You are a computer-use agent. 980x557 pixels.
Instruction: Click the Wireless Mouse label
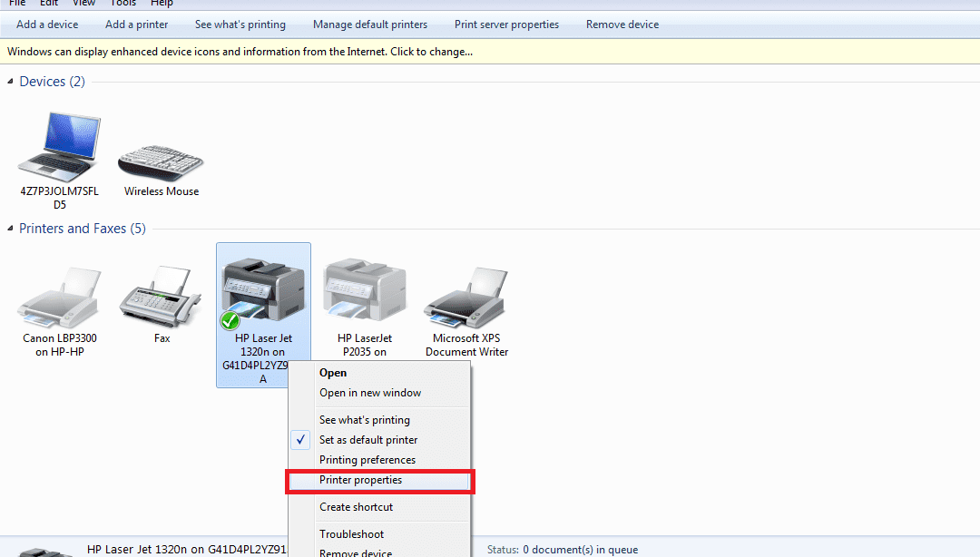click(162, 191)
